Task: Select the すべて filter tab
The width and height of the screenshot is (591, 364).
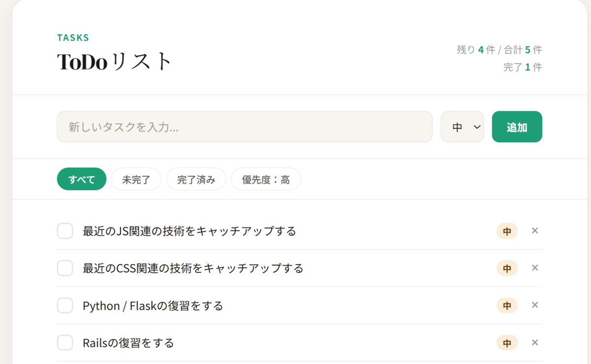Action: [x=82, y=179]
